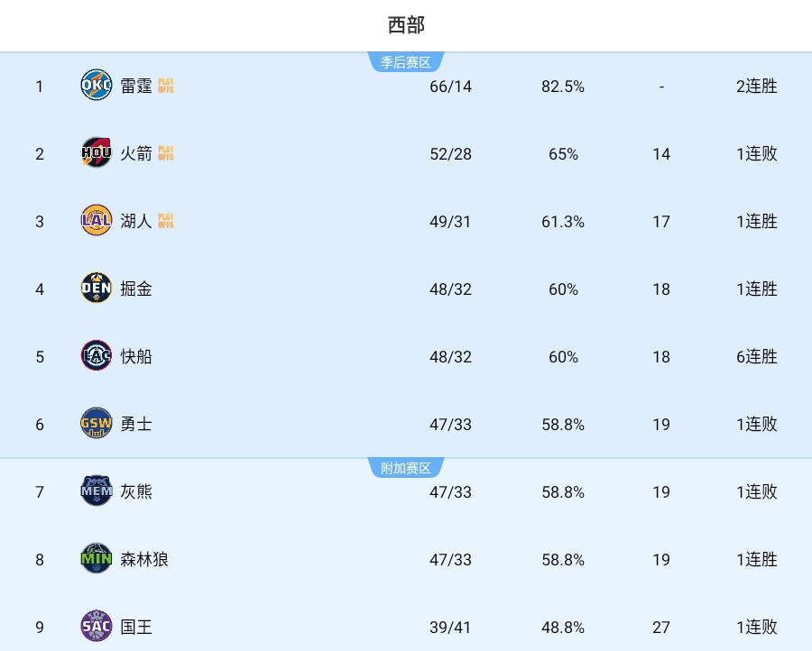Click the Warriors GSW team logo
The image size is (812, 651).
point(97,424)
